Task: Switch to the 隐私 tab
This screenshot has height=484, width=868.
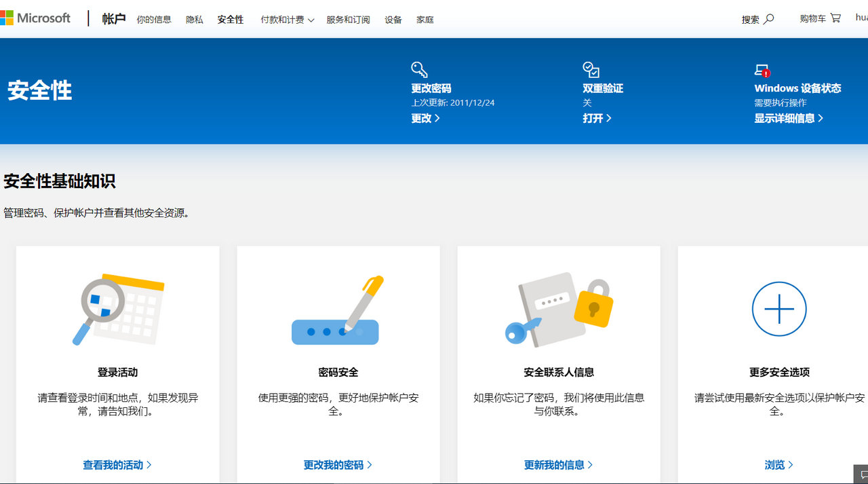Action: click(x=194, y=20)
